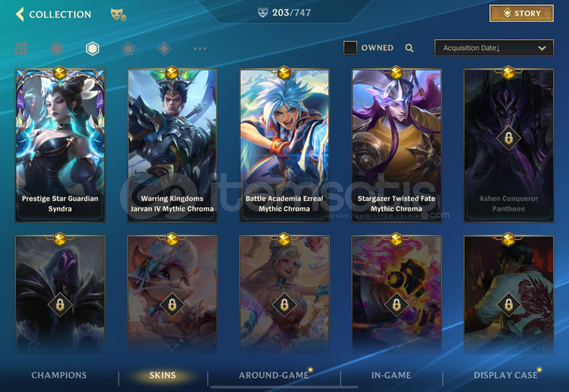Select the highlighted hexagon rarity filter
Image resolution: width=569 pixels, height=392 pixels.
click(x=92, y=48)
